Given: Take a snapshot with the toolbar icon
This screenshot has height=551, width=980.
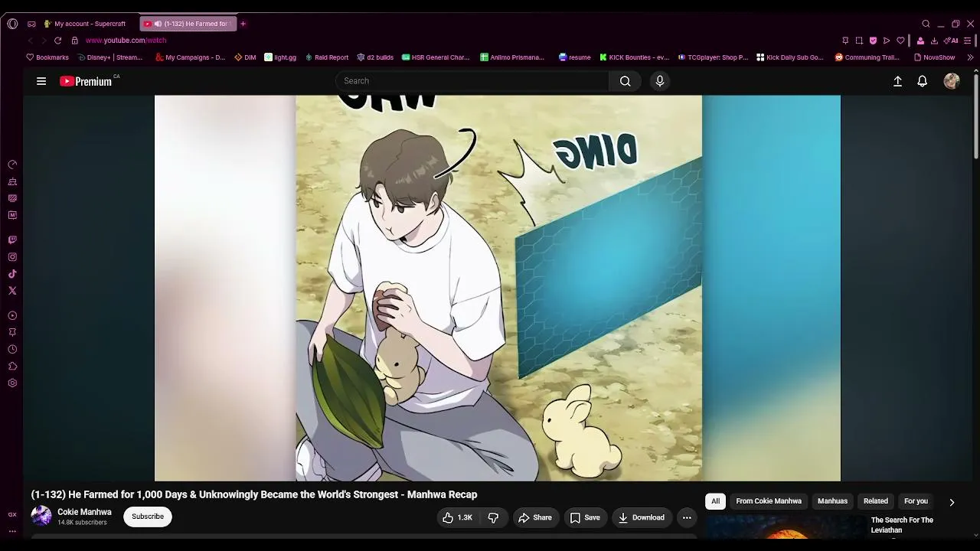Looking at the screenshot, I should click(859, 41).
